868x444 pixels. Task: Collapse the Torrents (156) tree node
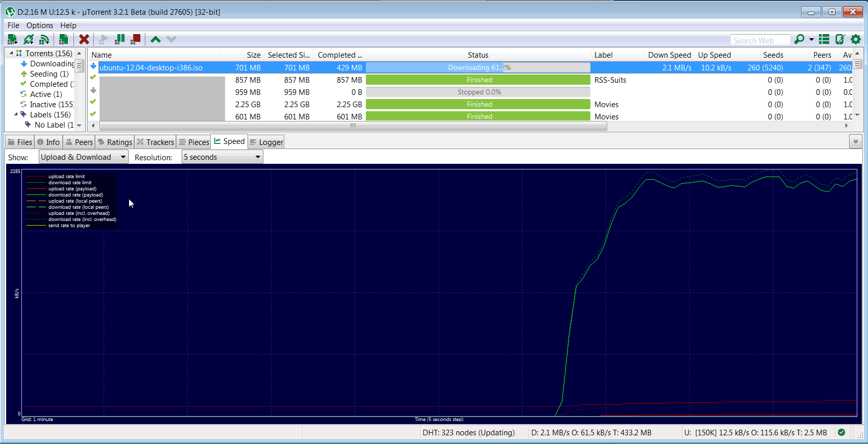[x=11, y=53]
